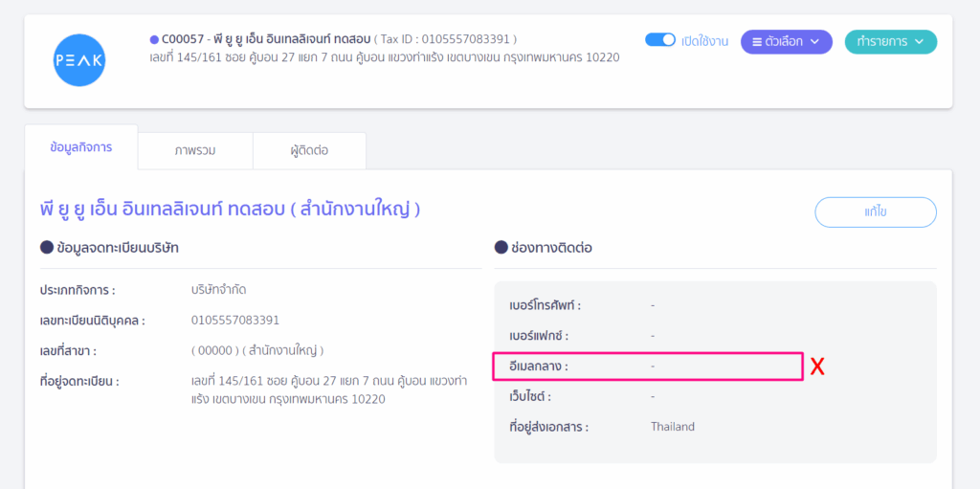This screenshot has width=980, height=489.
Task: Switch to the ภาพรวม tab
Action: click(195, 150)
